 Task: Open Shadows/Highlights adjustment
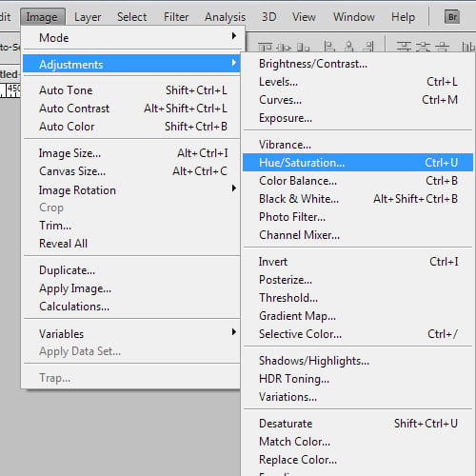pos(358,361)
